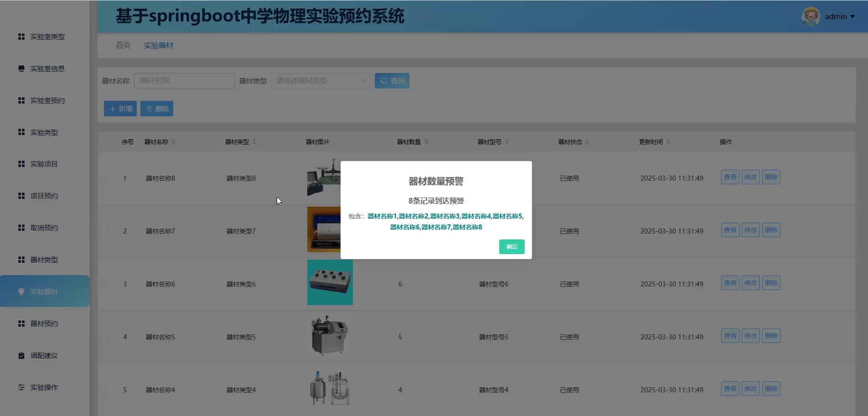The height and width of the screenshot is (416, 868).
Task: Confirm the warning dialog with 确定
Action: pos(511,247)
